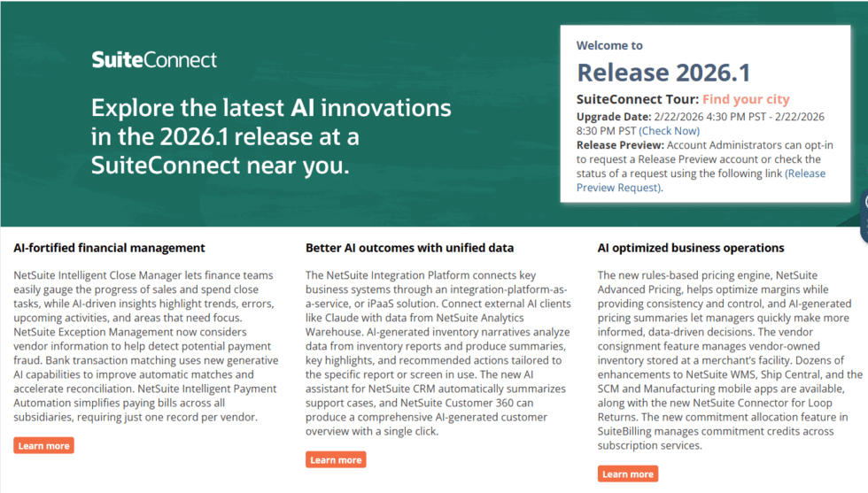Screen dimensions: 868x493
Task: Click the "Check Now" upgrade link
Action: point(669,131)
